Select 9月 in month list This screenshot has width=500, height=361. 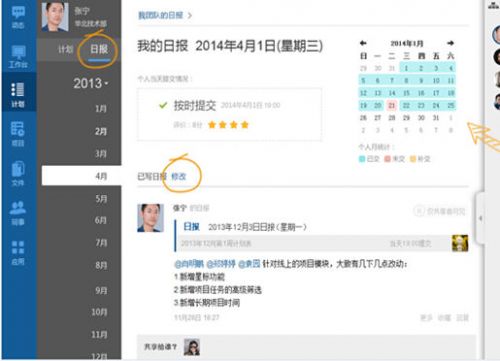(x=101, y=290)
